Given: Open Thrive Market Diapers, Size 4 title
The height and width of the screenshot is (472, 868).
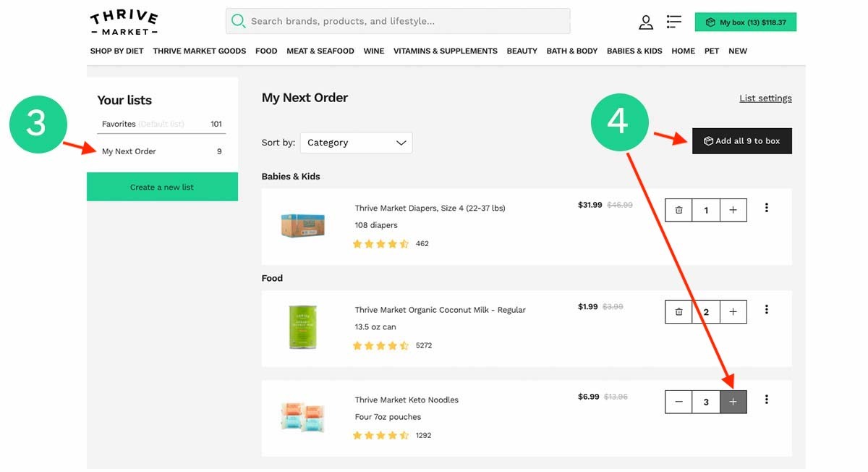Looking at the screenshot, I should click(x=430, y=208).
